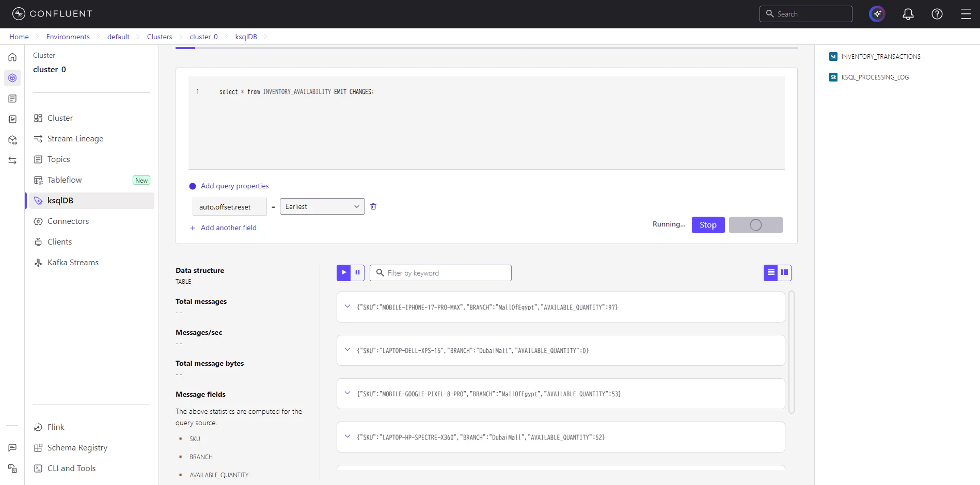Click the fourth icon in left rail

point(12,119)
